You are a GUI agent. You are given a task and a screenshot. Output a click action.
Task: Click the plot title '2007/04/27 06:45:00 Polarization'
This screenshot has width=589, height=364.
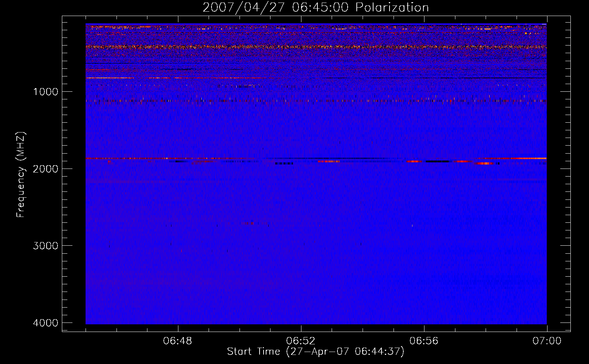(316, 8)
